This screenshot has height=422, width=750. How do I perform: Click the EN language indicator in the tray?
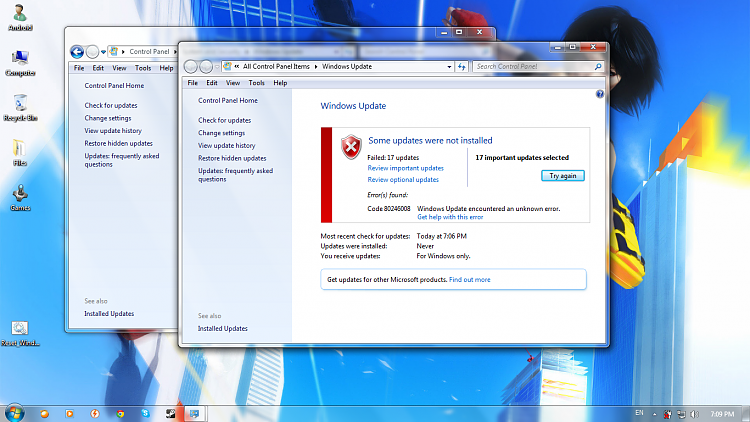pyautogui.click(x=639, y=413)
